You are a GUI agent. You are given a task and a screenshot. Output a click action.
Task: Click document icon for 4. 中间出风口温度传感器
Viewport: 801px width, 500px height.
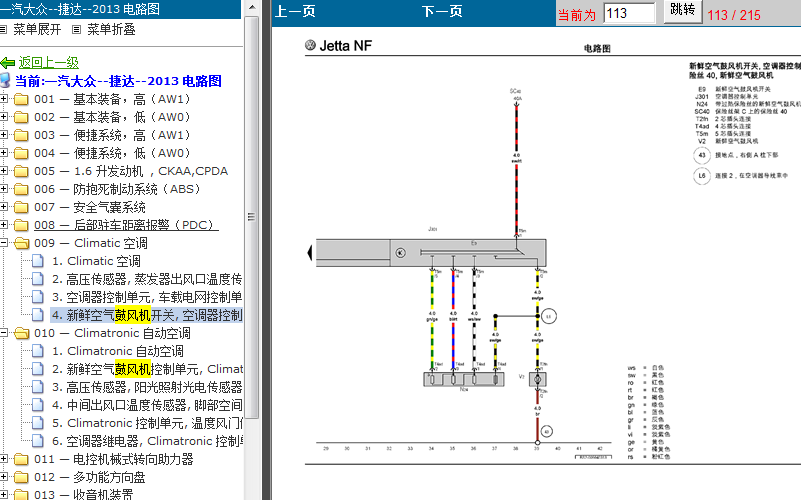pos(38,405)
